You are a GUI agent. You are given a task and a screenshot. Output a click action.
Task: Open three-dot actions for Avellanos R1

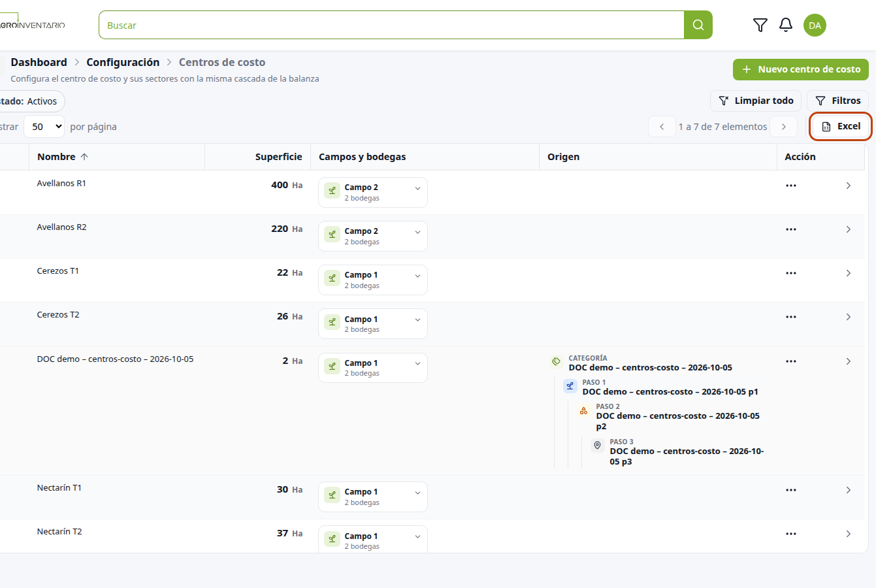click(x=791, y=186)
